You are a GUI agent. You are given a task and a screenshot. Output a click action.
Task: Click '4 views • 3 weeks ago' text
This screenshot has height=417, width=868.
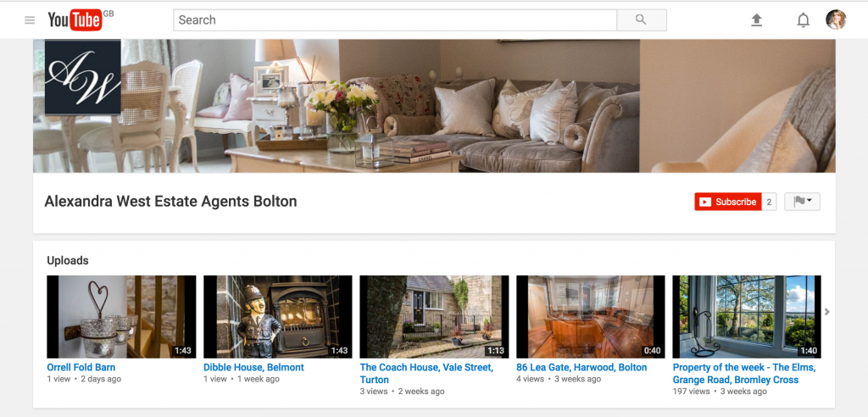click(x=559, y=379)
